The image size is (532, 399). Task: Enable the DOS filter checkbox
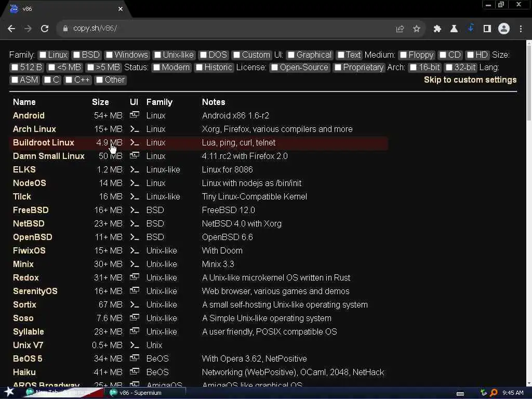pos(203,55)
